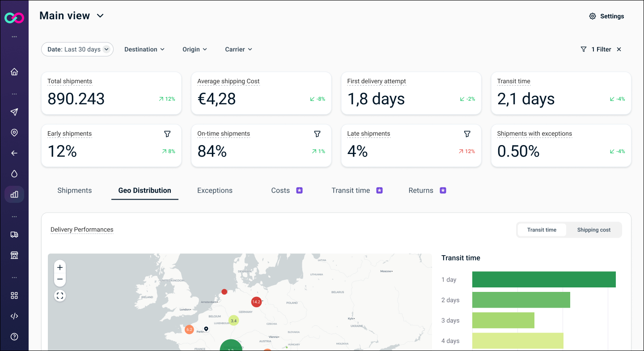Expand the Destination filter dropdown
Image resolution: width=644 pixels, height=351 pixels.
(x=144, y=49)
